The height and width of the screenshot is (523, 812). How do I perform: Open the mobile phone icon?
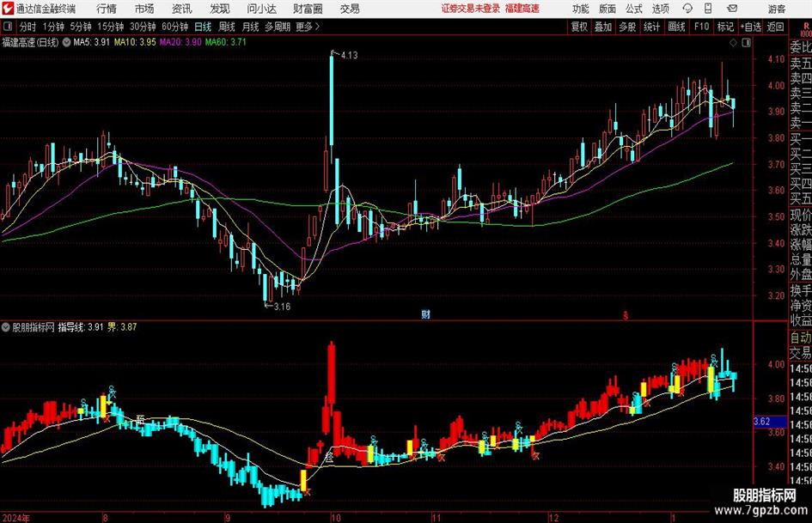click(708, 9)
